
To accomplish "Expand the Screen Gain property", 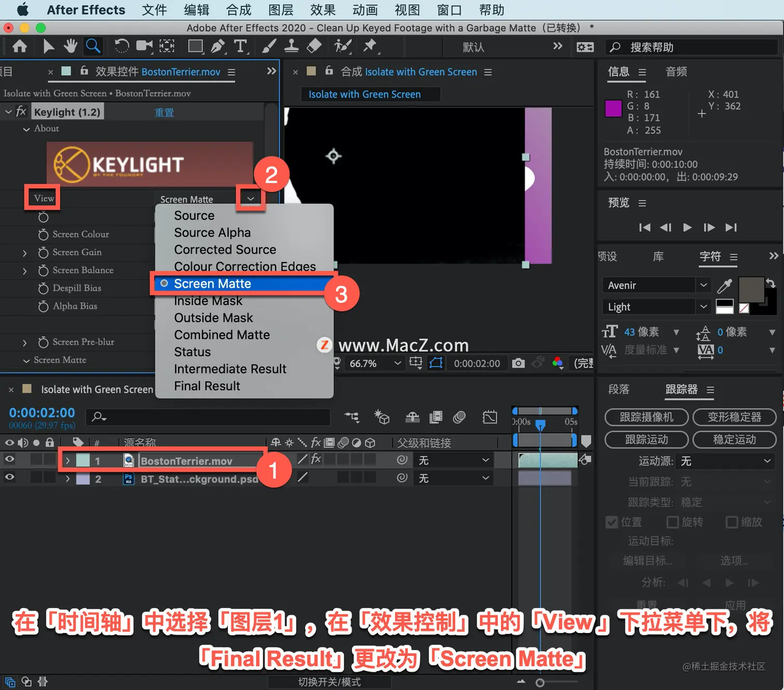I will pos(24,253).
